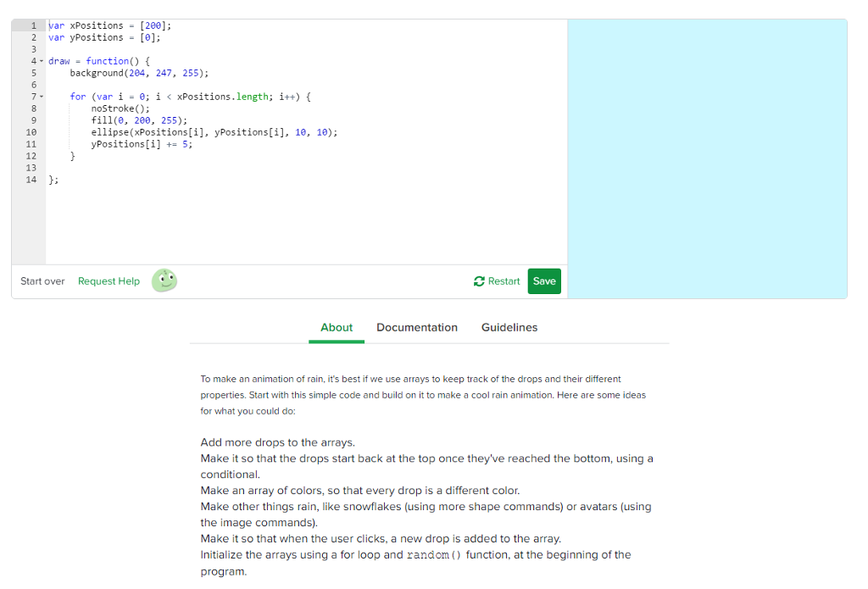Click the Start over link
The width and height of the screenshot is (868, 589).
pyautogui.click(x=42, y=281)
